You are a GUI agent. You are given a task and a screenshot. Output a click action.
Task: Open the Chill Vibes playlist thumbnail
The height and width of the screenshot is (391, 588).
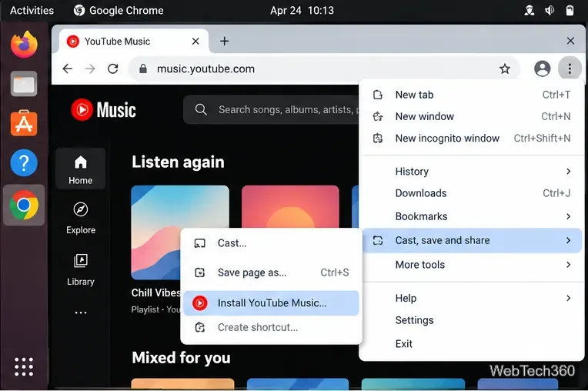click(x=180, y=232)
